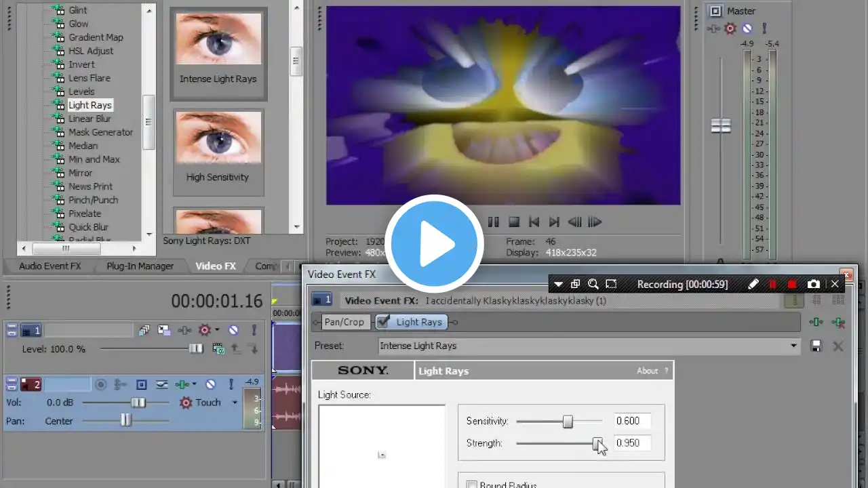Click the Master bus downmix icon

pyautogui.click(x=715, y=11)
